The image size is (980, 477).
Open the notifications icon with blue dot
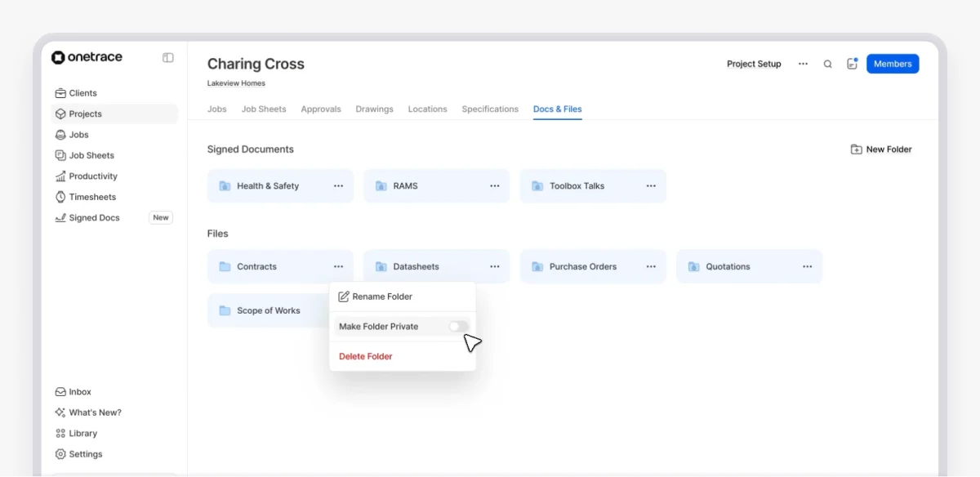852,64
